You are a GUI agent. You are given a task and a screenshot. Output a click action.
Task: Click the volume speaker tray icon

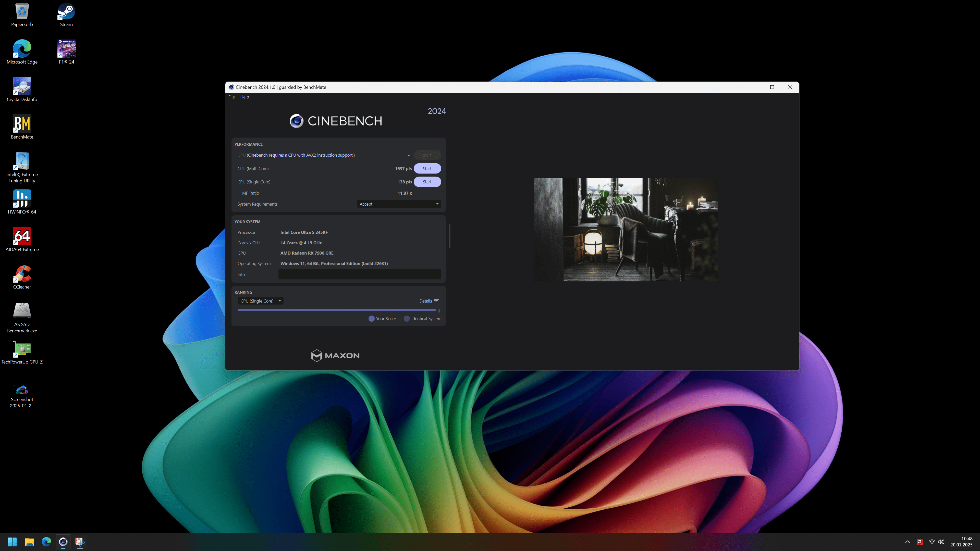coord(941,542)
